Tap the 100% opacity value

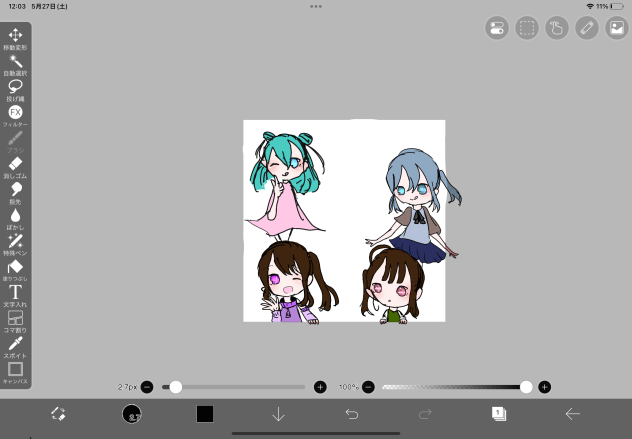tap(349, 387)
